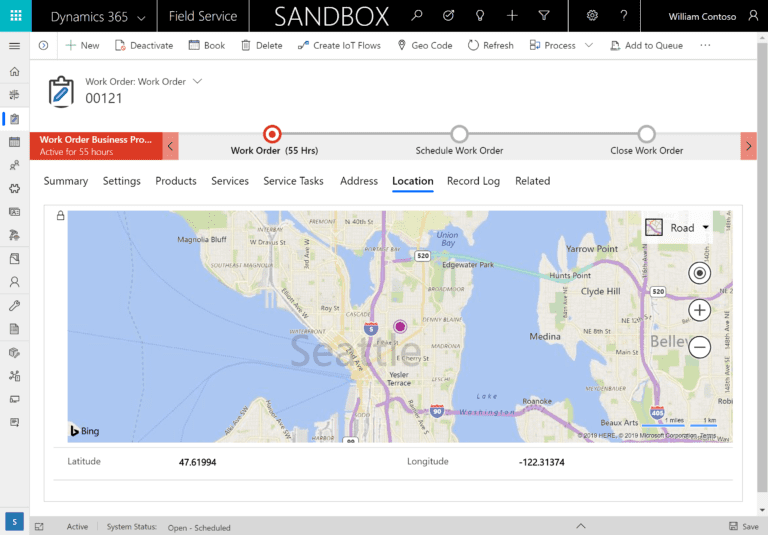Open the Road map type dropdown
This screenshot has height=535, width=768.
pyautogui.click(x=677, y=228)
